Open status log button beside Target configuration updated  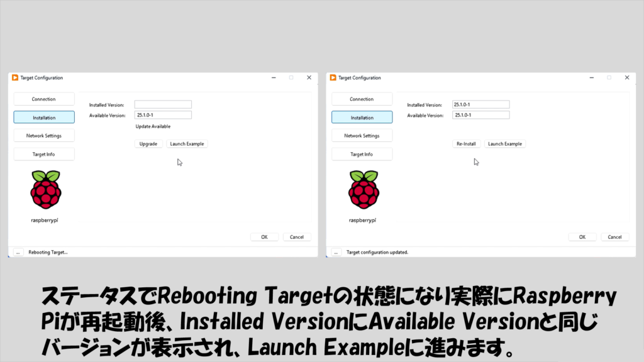(x=336, y=252)
